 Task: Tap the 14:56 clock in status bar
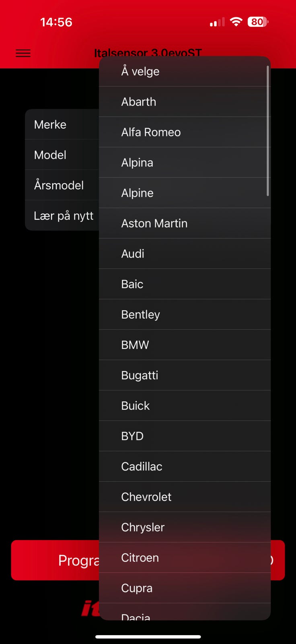(56, 22)
